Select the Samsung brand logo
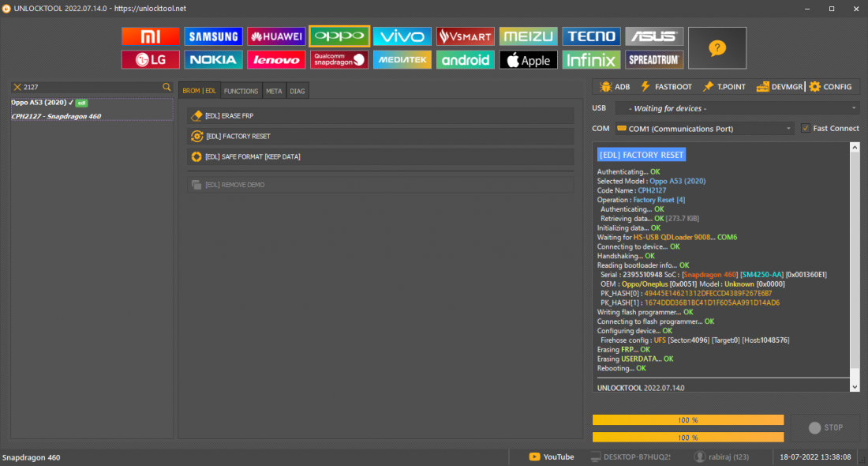Screen dimensions: 868x466 pyautogui.click(x=213, y=36)
